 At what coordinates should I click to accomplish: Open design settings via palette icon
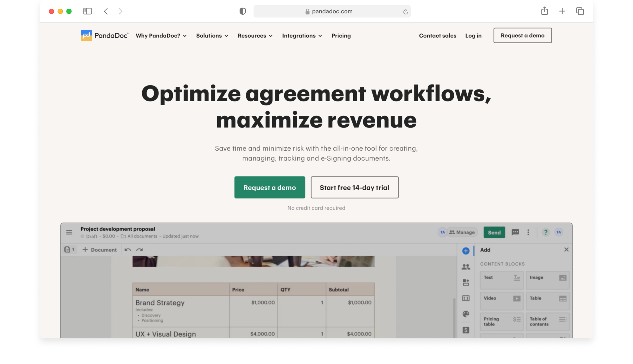point(466,314)
